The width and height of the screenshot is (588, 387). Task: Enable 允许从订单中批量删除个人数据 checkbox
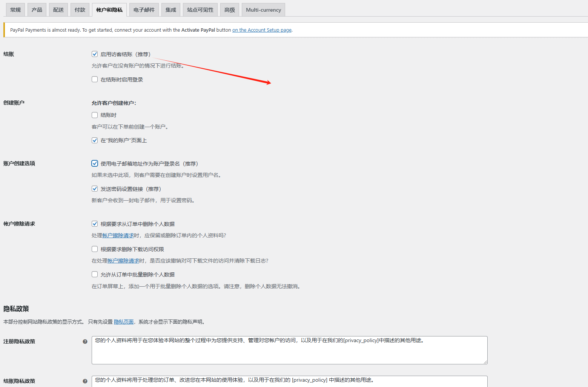(x=95, y=275)
